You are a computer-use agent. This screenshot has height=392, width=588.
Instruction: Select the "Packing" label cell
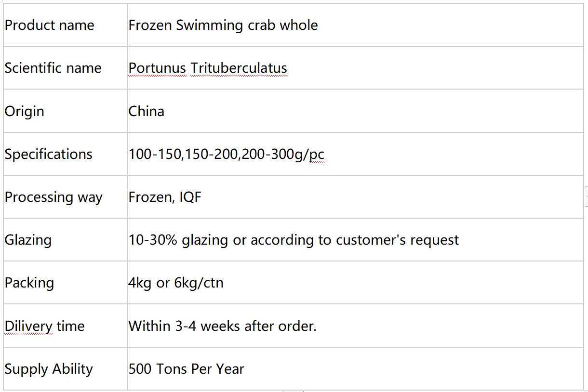coord(66,282)
